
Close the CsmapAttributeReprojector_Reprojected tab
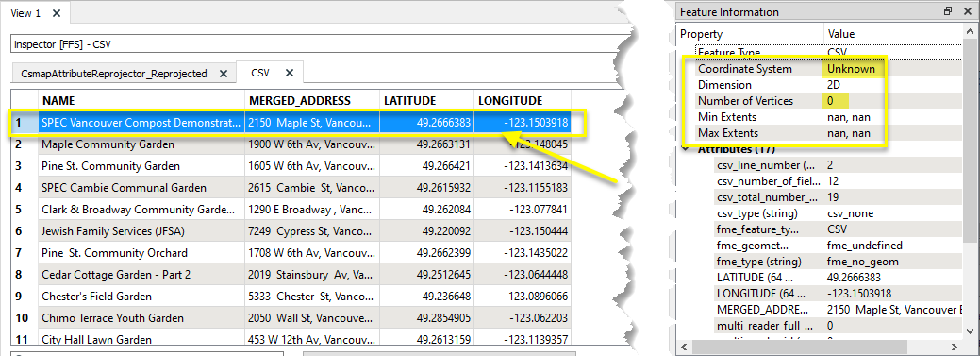tap(224, 74)
